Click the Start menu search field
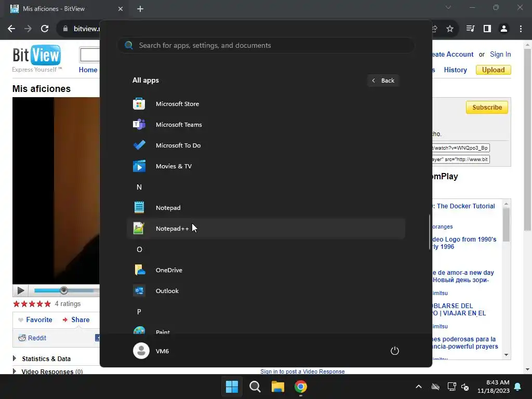 pos(265,46)
